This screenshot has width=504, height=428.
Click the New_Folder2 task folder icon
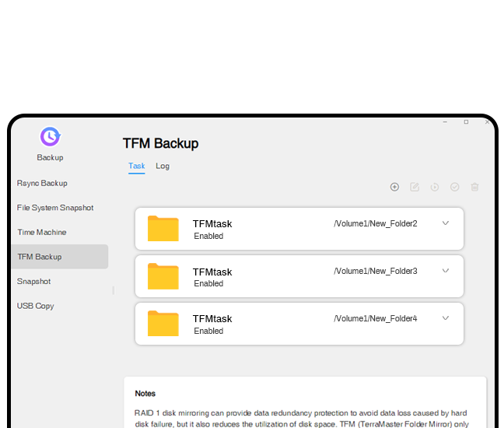click(163, 229)
